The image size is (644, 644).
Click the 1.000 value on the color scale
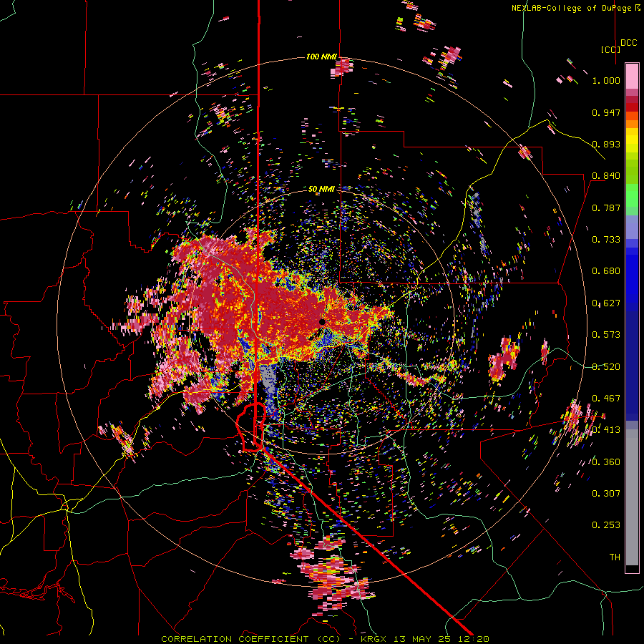coord(606,80)
